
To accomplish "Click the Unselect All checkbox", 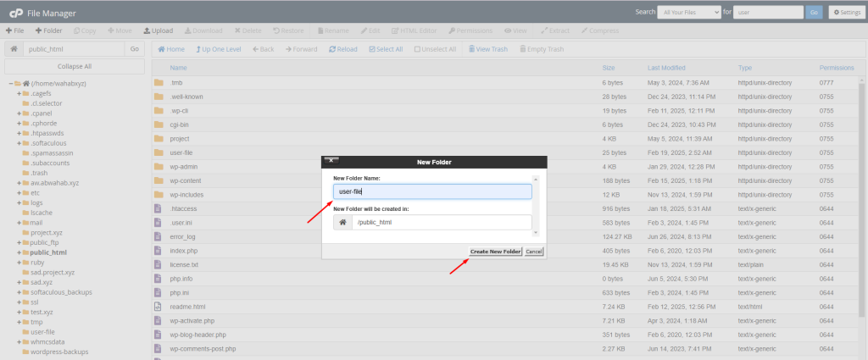I will [418, 49].
